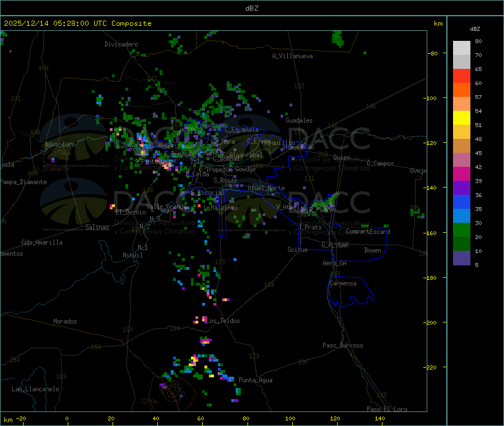Click the Cda_Amarilla location label

pyautogui.click(x=42, y=242)
